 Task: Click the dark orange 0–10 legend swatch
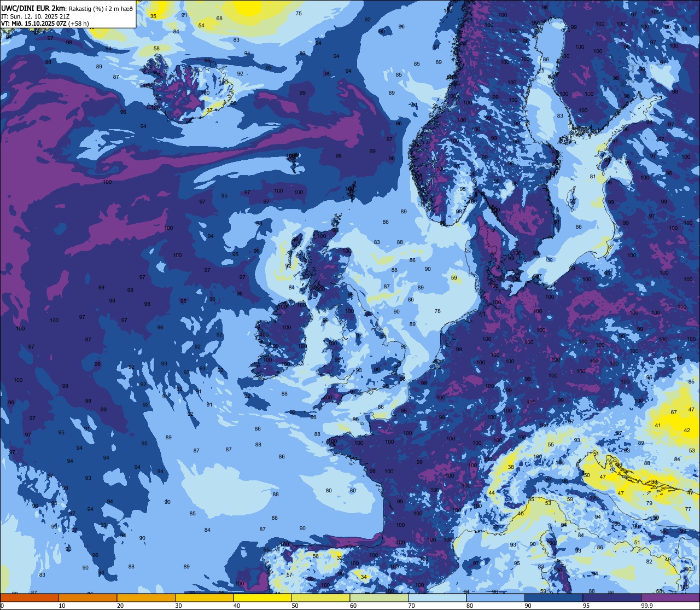[x=30, y=597]
